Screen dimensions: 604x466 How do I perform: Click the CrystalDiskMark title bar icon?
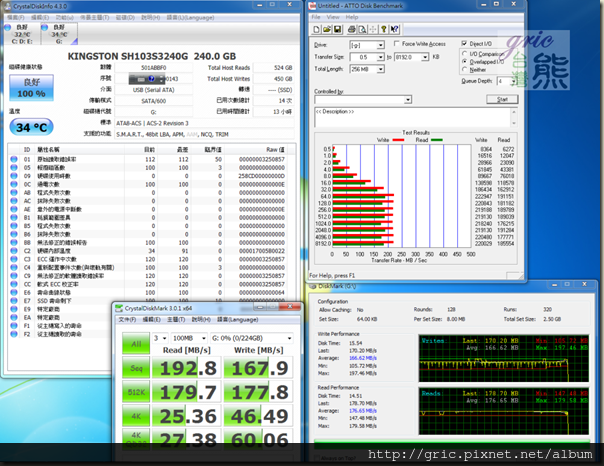119,308
